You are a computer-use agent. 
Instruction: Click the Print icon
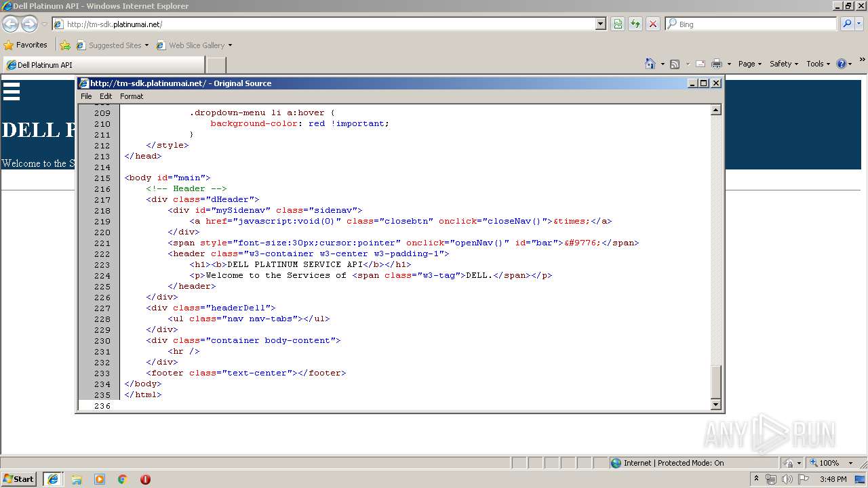click(x=717, y=64)
